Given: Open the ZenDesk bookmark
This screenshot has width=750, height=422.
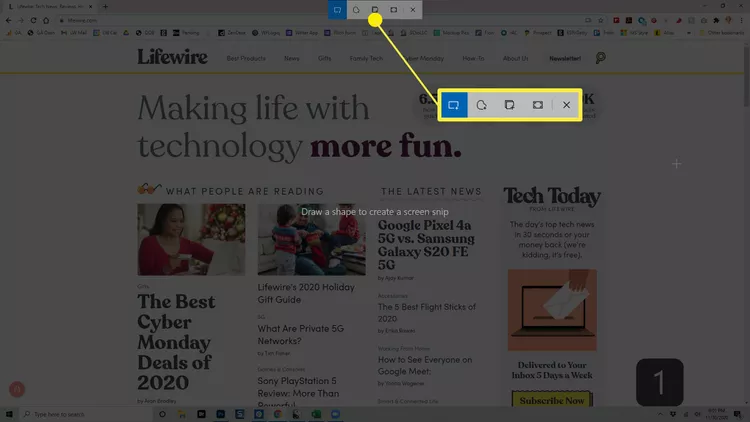Looking at the screenshot, I should coord(232,33).
